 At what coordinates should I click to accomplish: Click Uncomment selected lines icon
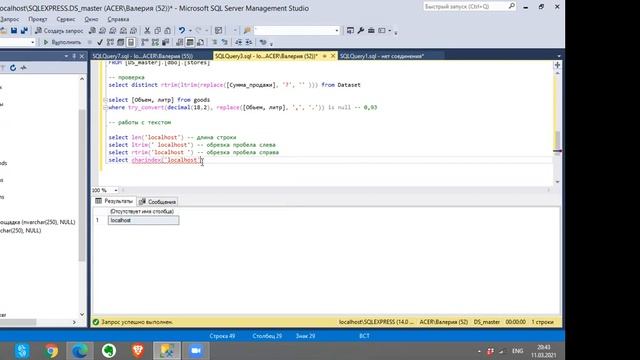click(x=224, y=42)
